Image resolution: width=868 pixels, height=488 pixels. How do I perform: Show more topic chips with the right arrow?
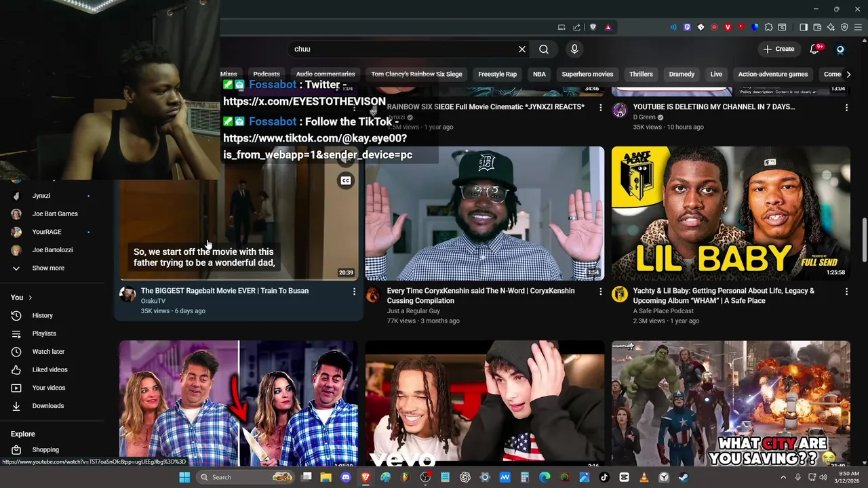(x=848, y=75)
